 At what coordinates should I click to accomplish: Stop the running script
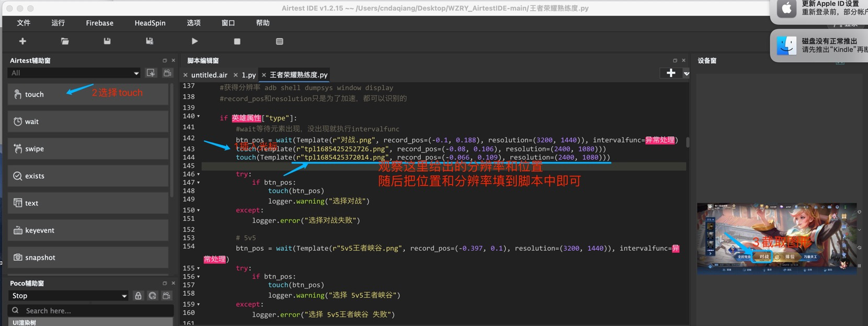tap(237, 41)
